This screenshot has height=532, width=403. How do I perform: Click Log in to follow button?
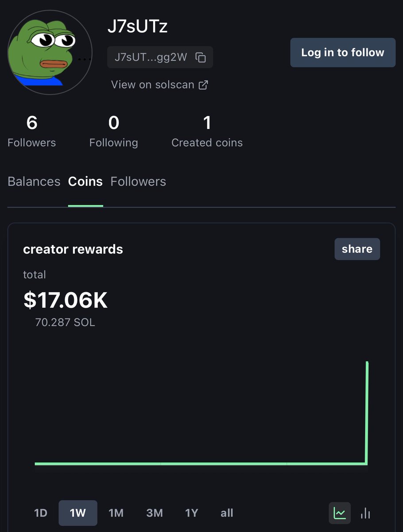343,52
